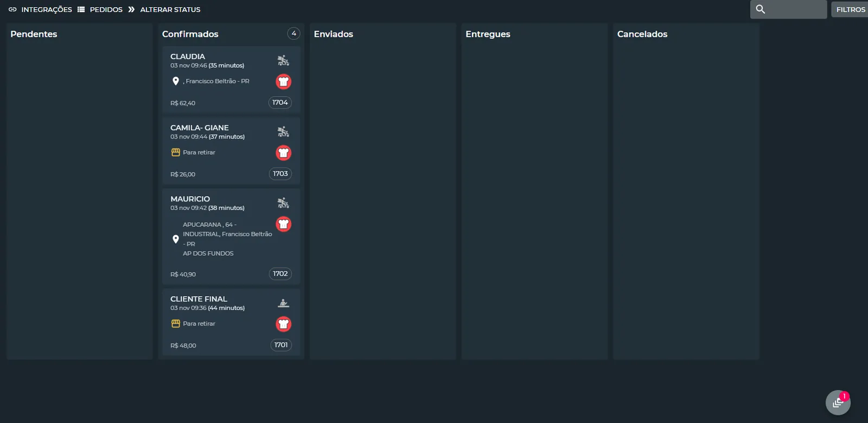Click the counter service icon on CLIENTE FINAL's order

[283, 303]
